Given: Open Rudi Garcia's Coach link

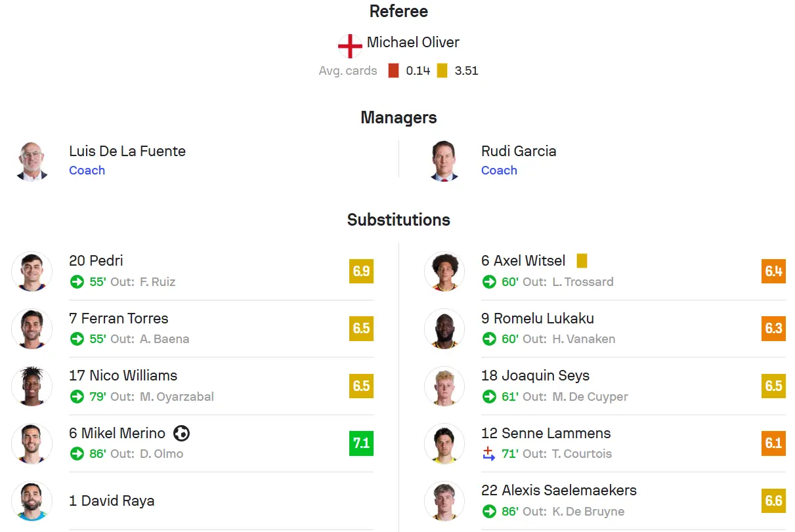Looking at the screenshot, I should (x=499, y=170).
